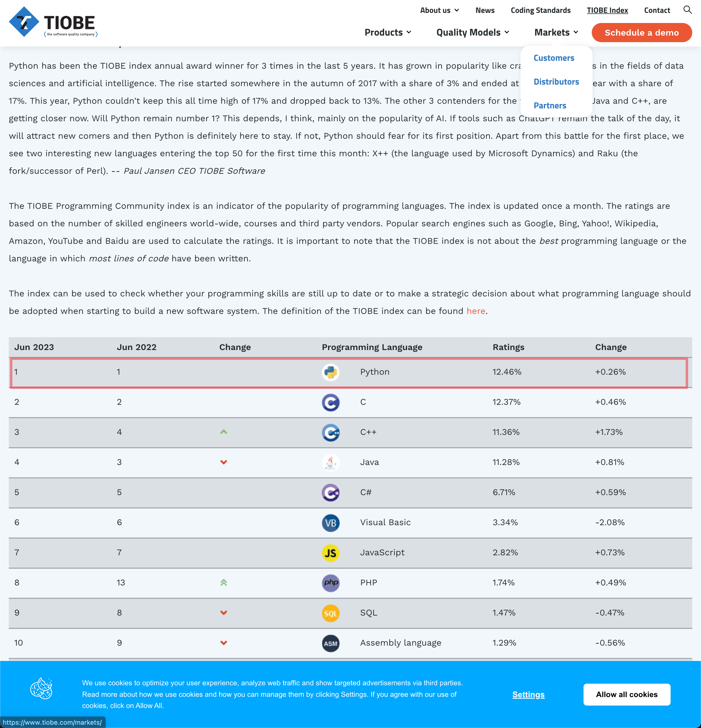Click the ASM Assembly language icon

click(331, 643)
